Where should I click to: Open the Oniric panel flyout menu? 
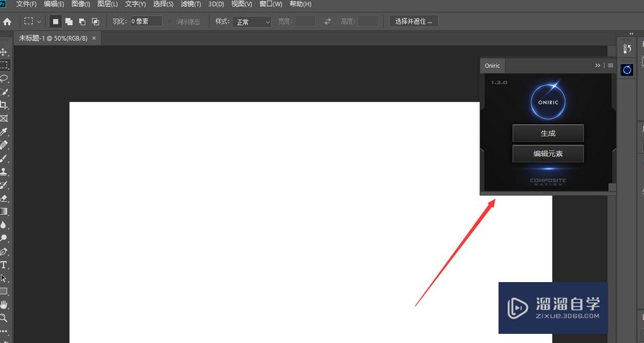pos(611,65)
